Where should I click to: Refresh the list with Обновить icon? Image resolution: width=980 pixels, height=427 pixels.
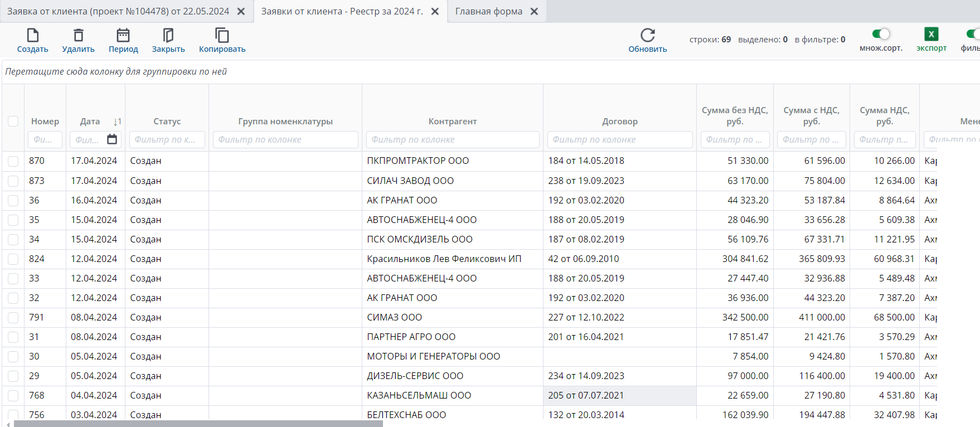(x=647, y=36)
